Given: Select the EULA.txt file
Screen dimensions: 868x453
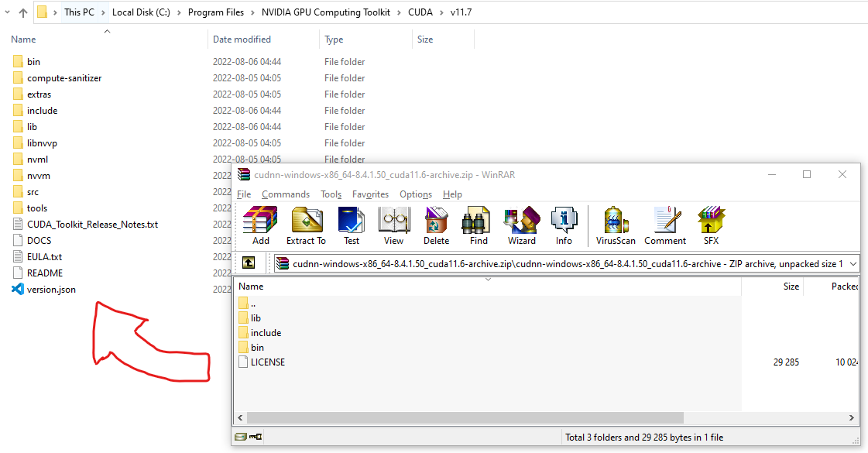Looking at the screenshot, I should click(x=36, y=257).
